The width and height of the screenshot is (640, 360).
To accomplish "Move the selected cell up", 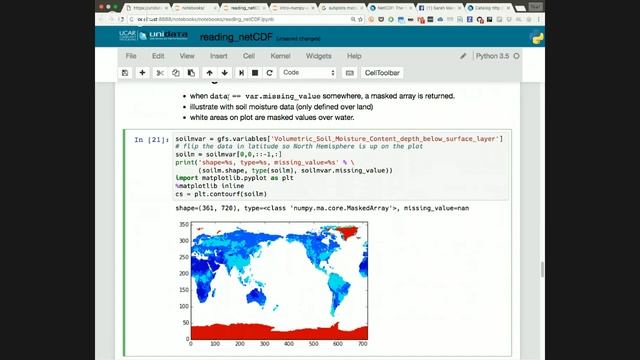I will [x=209, y=73].
